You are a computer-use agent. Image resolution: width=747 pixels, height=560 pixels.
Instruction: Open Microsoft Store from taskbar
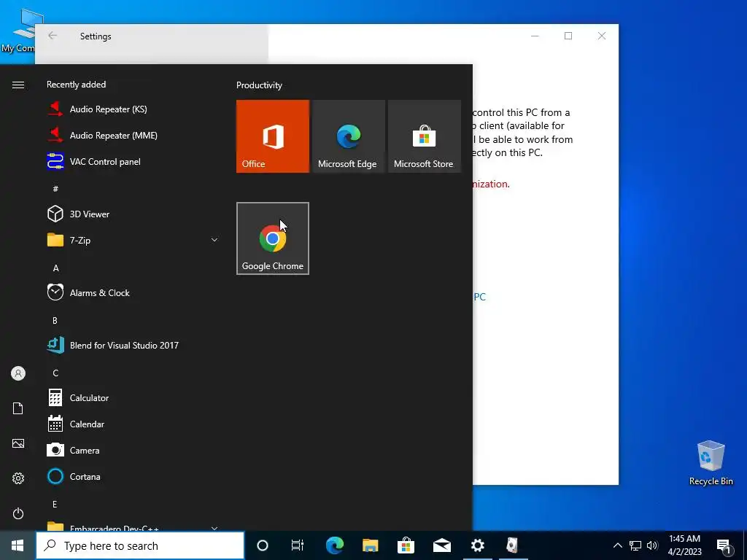click(x=406, y=545)
